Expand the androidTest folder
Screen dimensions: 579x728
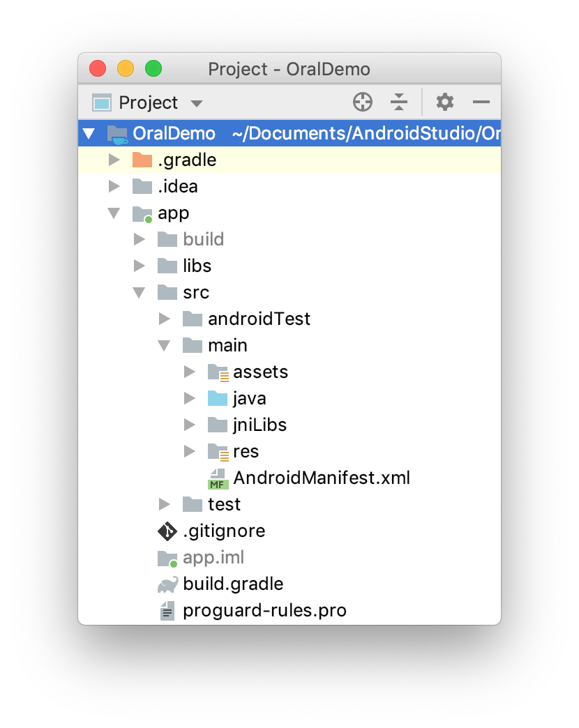pyautogui.click(x=165, y=319)
